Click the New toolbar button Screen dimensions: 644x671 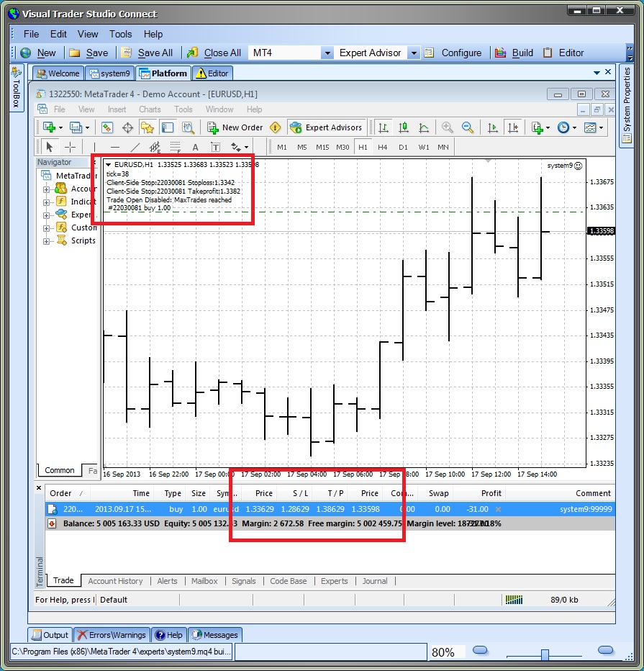pyautogui.click(x=38, y=53)
